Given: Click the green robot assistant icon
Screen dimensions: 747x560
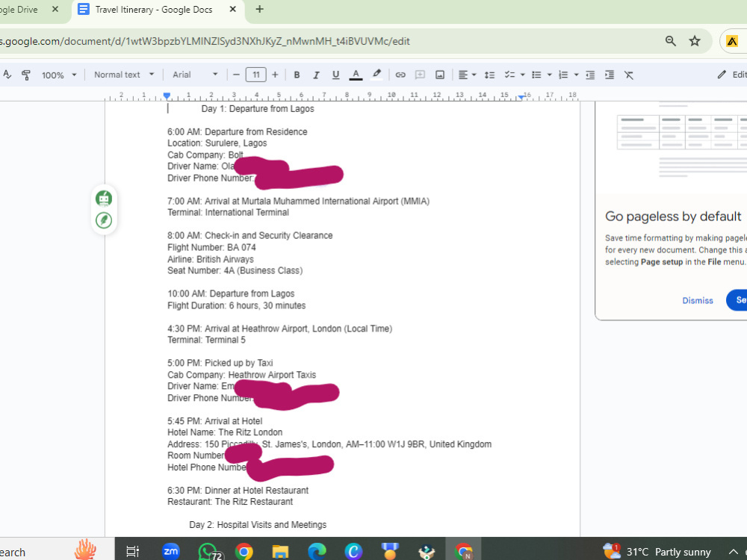Looking at the screenshot, I should 104,198.
